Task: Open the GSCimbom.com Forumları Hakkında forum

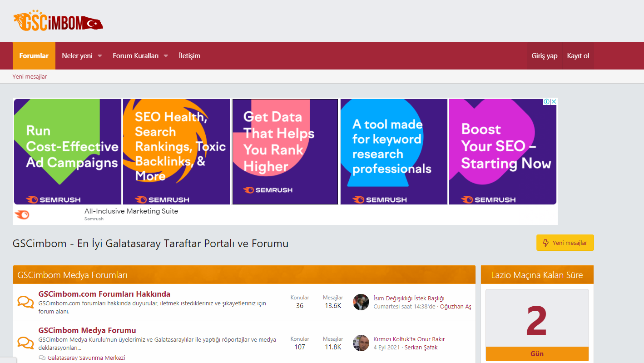Action: [x=104, y=294]
